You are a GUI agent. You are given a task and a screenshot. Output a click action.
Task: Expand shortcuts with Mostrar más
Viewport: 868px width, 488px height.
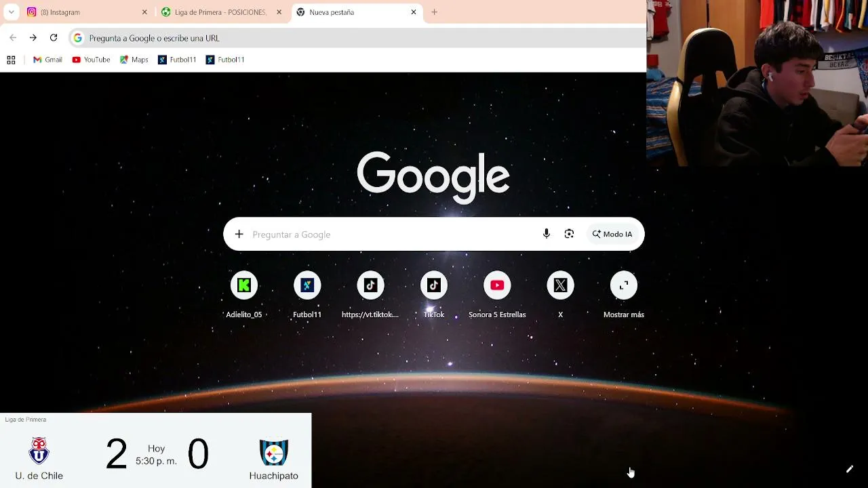624,295
